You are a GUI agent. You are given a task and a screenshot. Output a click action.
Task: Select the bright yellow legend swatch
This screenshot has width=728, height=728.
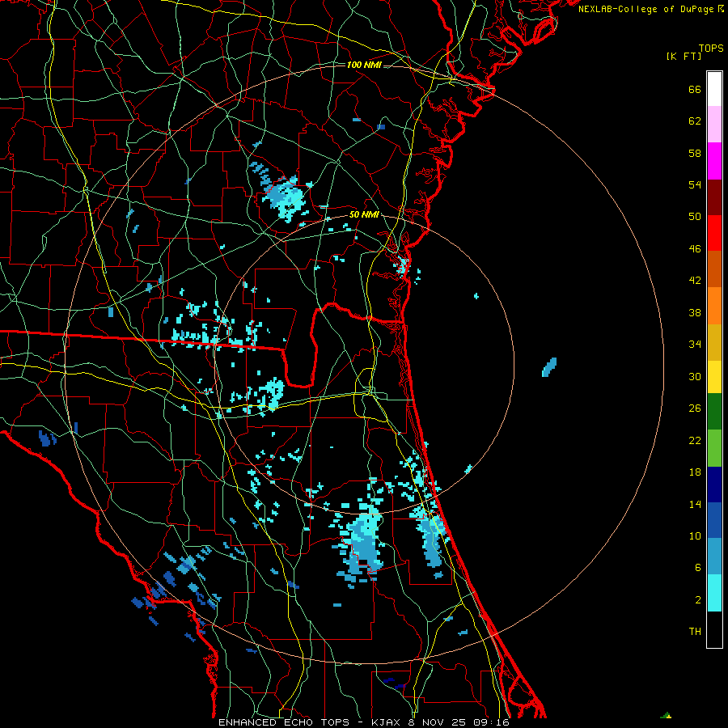click(x=714, y=377)
